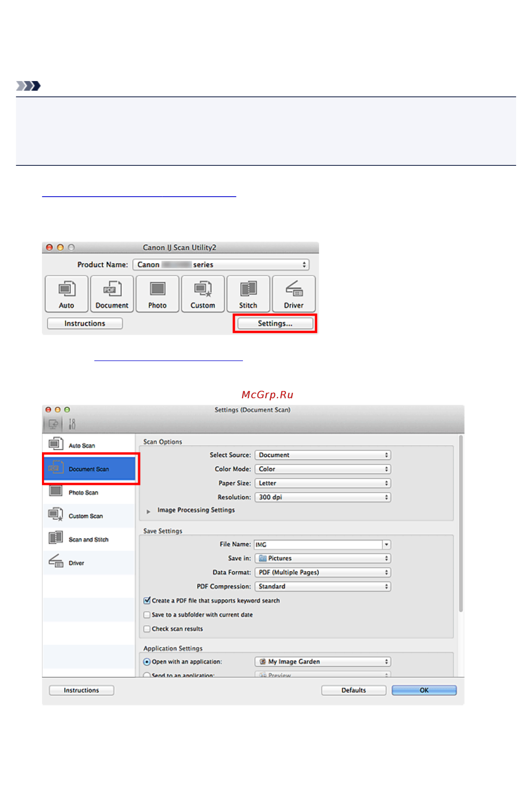Viewport: 532px width, 789px height.
Task: Select Auto Scan in the sidebar
Action: (89, 445)
